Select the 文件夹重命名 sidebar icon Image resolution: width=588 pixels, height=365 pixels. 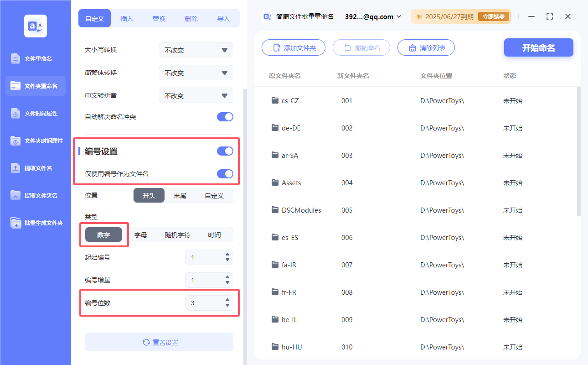pyautogui.click(x=35, y=86)
